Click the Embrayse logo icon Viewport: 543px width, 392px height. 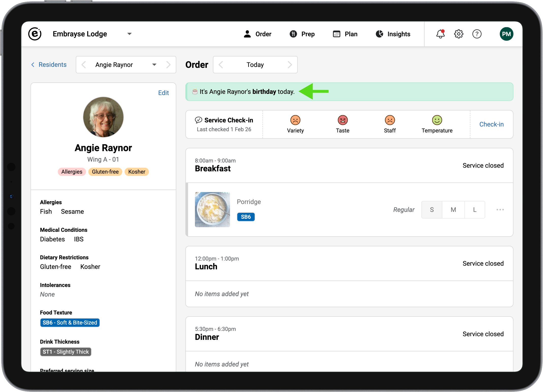(x=35, y=34)
